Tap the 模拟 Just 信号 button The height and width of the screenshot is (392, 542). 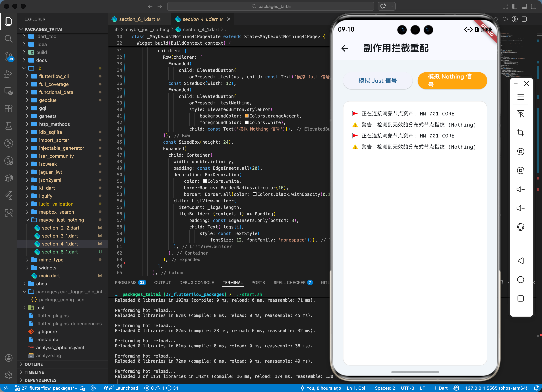(x=377, y=81)
